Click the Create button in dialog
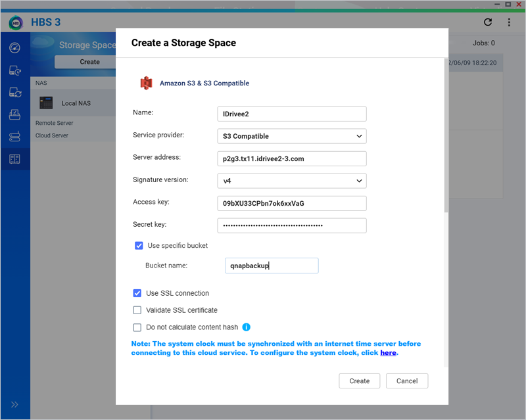Image resolution: width=526 pixels, height=420 pixels. click(359, 381)
